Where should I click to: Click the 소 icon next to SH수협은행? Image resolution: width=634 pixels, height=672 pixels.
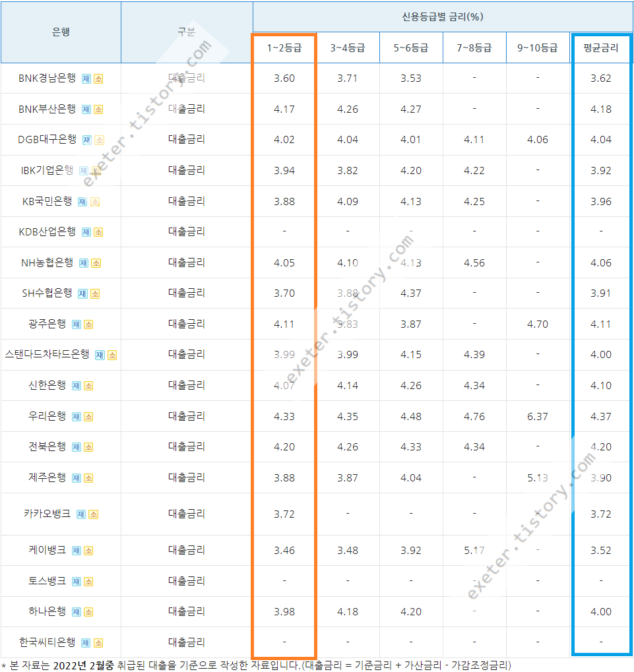tap(95, 294)
